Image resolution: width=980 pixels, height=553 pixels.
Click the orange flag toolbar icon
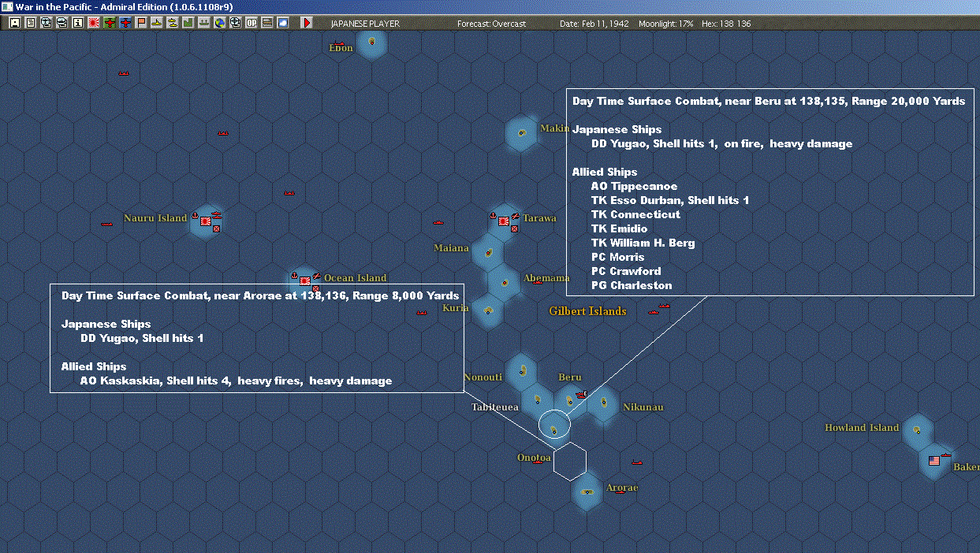[x=140, y=23]
